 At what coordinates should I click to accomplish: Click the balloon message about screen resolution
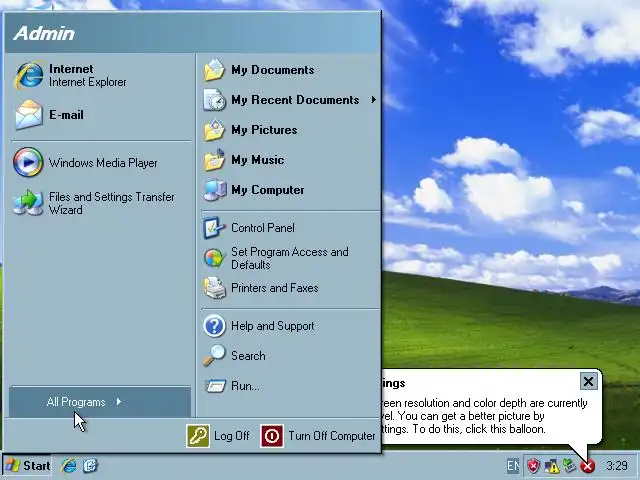tap(484, 416)
